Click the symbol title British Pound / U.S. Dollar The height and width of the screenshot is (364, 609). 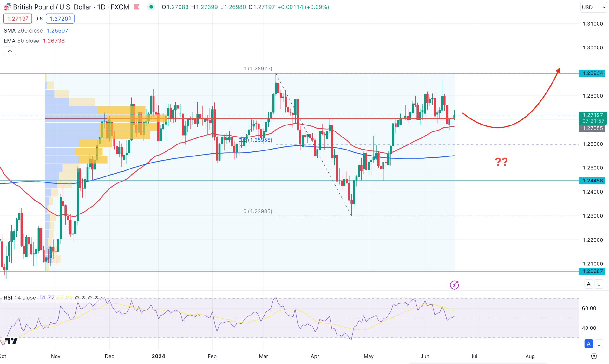point(53,7)
